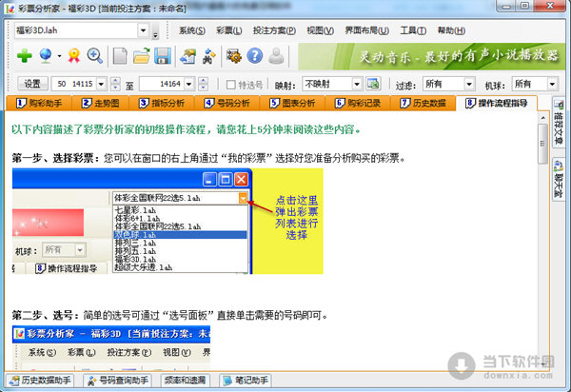Click the 设置 button

click(x=32, y=84)
